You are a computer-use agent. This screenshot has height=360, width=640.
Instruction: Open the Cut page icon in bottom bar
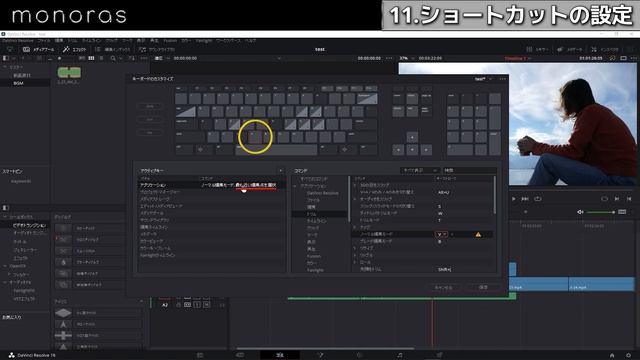click(240, 355)
